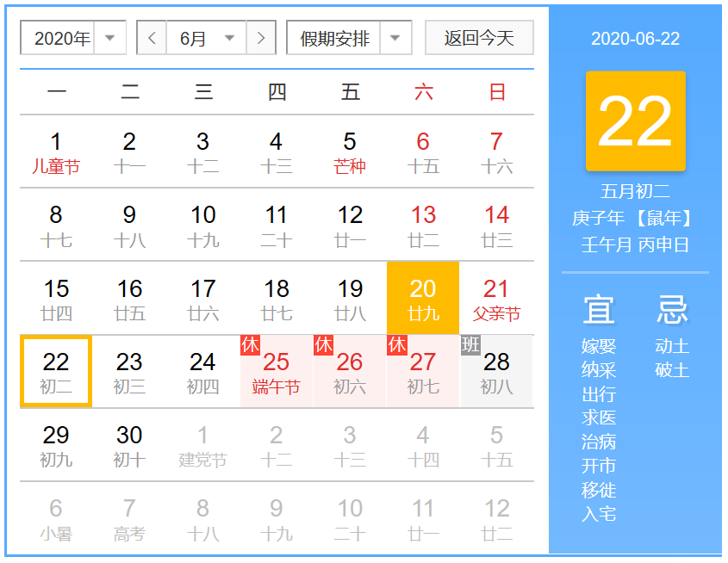
Task: Select June 2 十一
Action: 129,152
